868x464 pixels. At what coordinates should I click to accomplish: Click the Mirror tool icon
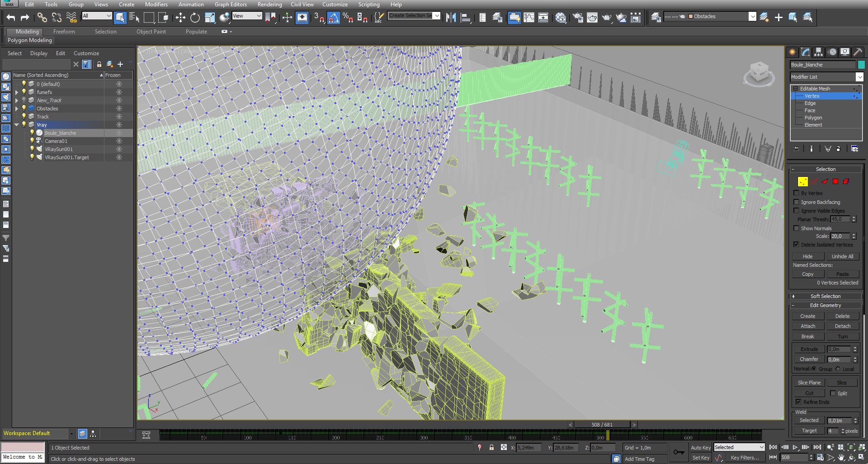pyautogui.click(x=451, y=18)
